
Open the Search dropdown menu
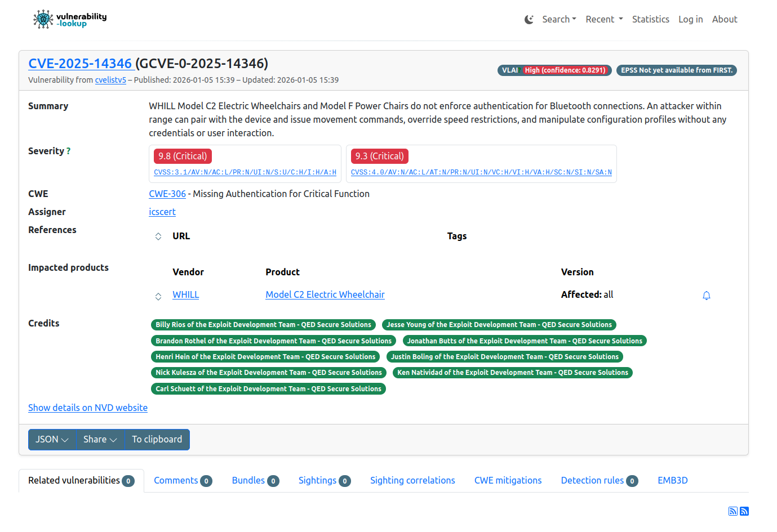(558, 19)
